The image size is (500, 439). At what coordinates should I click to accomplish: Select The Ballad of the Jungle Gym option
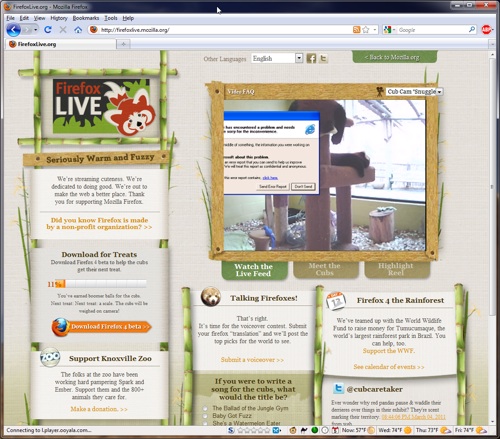205,409
